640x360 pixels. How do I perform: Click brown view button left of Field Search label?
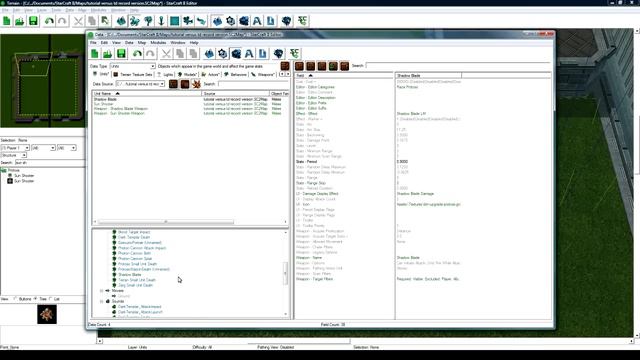(344, 66)
